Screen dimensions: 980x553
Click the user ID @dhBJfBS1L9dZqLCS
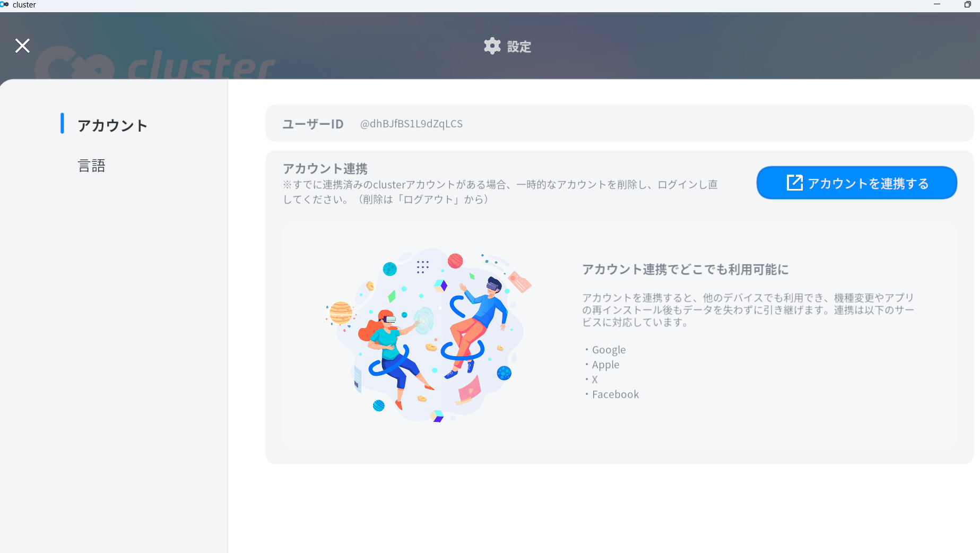coord(411,124)
